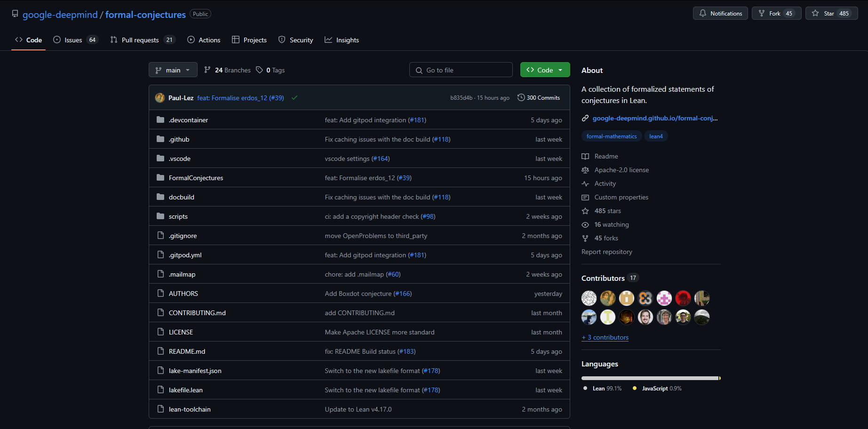
Task: Click the license scales icon
Action: [585, 170]
